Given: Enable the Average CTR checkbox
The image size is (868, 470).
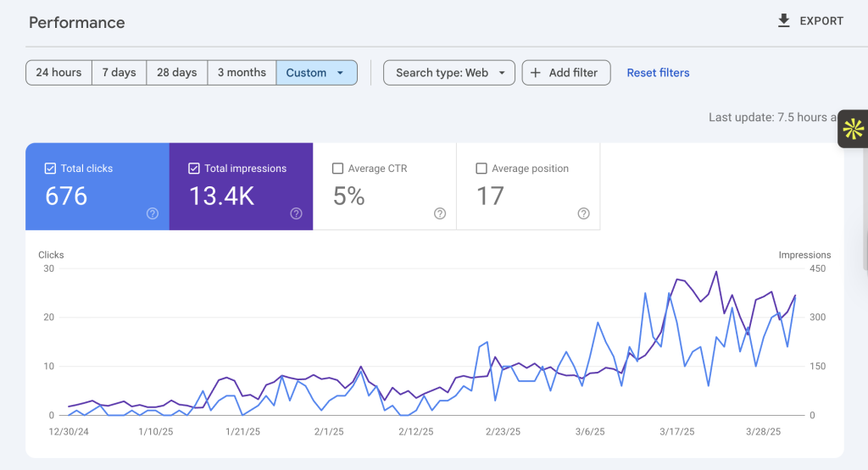Looking at the screenshot, I should [x=337, y=168].
